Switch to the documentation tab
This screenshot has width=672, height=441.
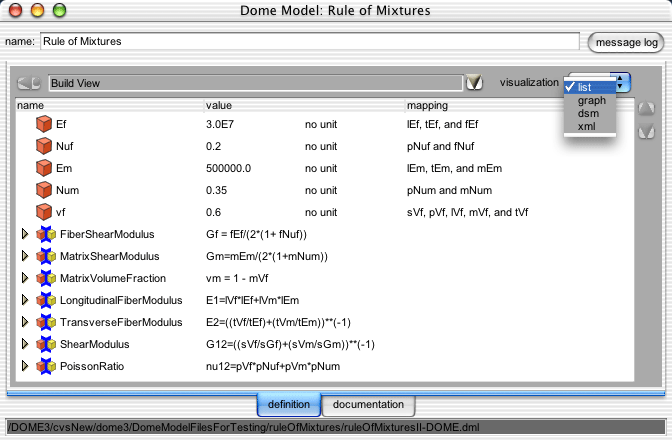[x=368, y=405]
